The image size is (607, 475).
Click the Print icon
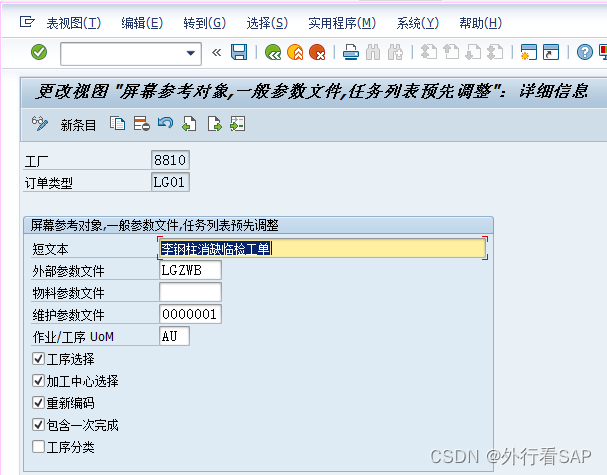click(x=351, y=52)
